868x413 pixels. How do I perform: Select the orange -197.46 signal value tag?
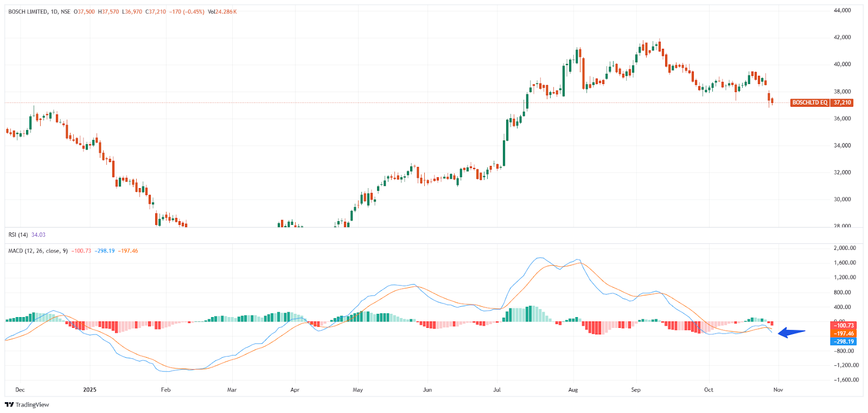(x=843, y=334)
